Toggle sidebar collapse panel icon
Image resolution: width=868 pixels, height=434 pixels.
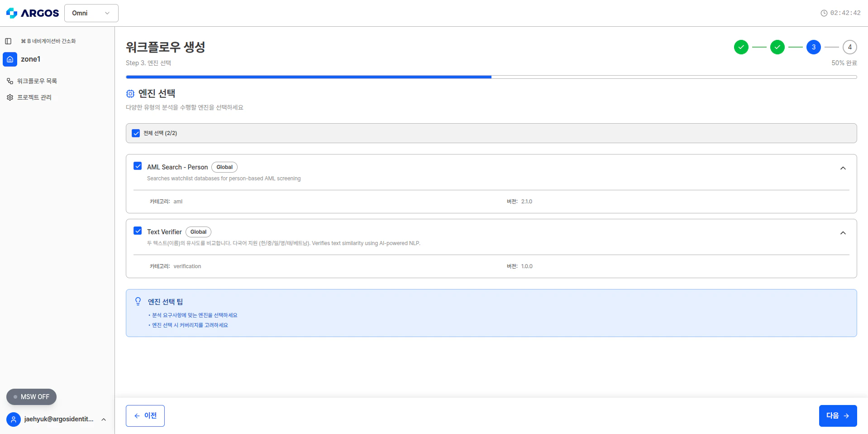(x=8, y=41)
